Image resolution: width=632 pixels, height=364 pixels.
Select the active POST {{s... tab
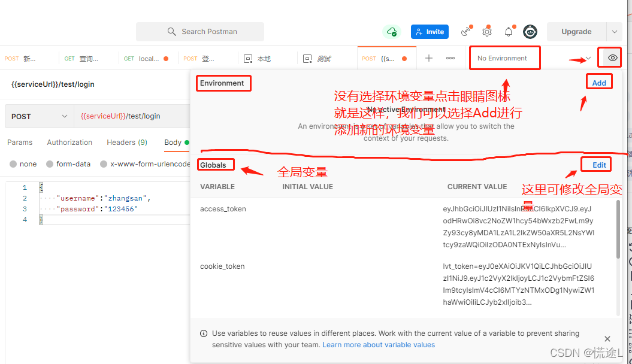tap(386, 59)
